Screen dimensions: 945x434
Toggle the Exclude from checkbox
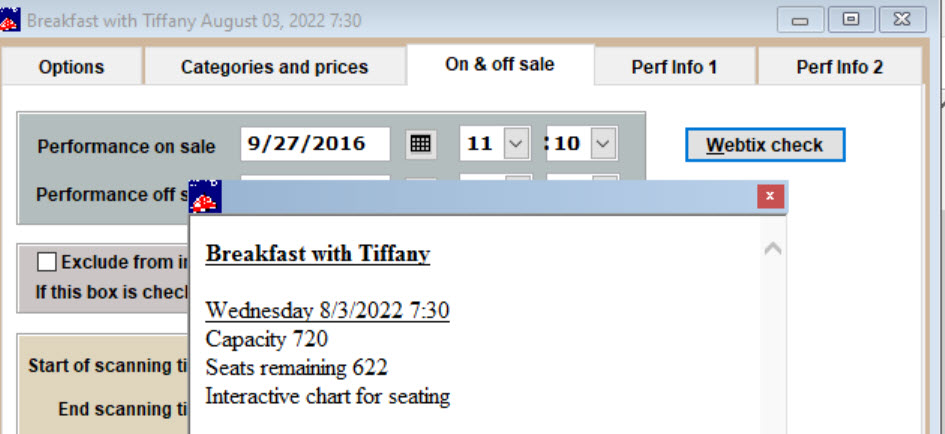(46, 262)
